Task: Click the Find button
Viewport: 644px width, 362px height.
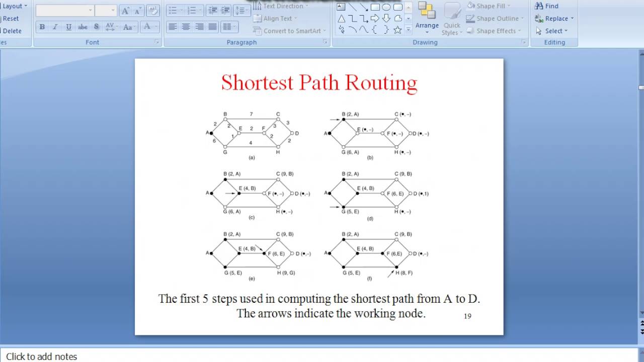Action: (x=547, y=6)
